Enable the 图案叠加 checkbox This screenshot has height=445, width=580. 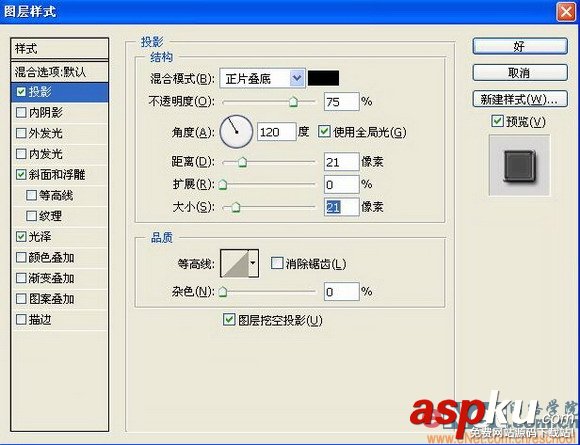click(x=21, y=299)
